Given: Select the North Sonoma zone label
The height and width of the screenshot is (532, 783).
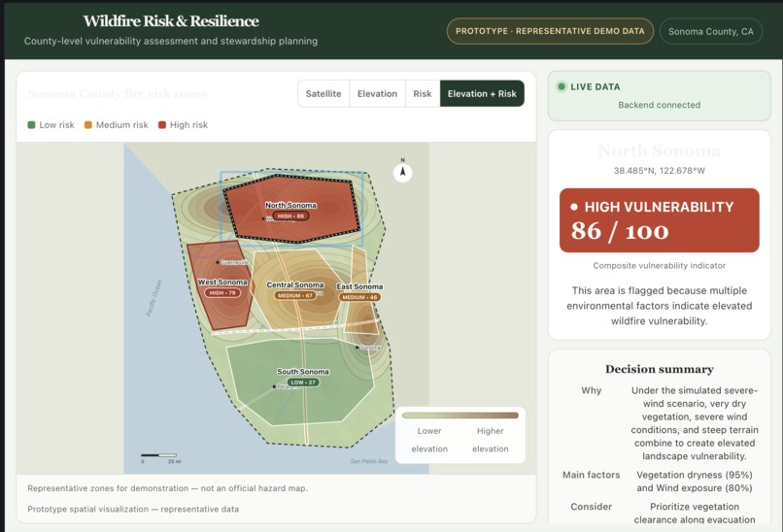Looking at the screenshot, I should [290, 205].
